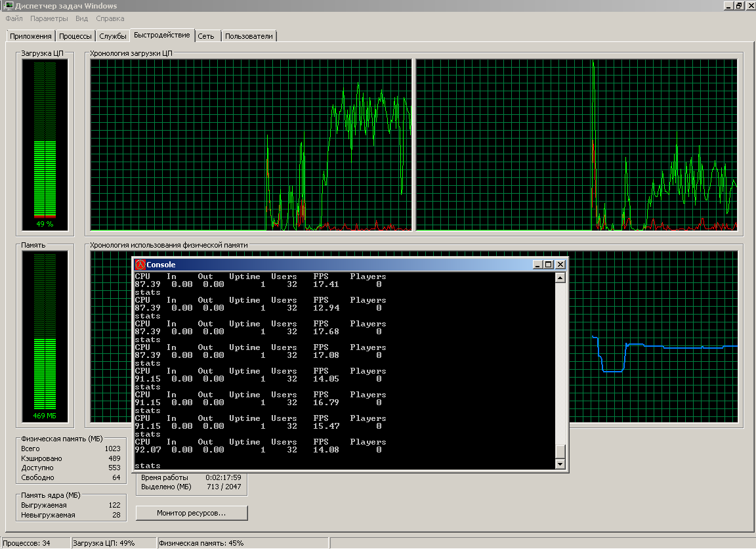Open the Вид menu

81,18
